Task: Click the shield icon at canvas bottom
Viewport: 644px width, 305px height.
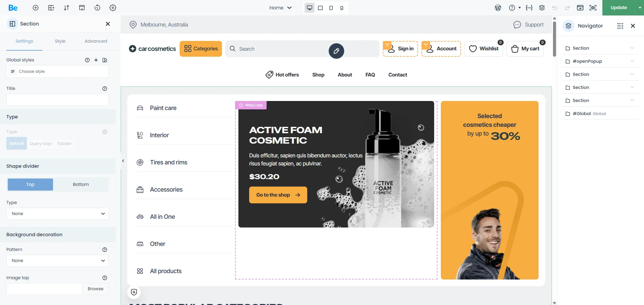Action: point(134,292)
